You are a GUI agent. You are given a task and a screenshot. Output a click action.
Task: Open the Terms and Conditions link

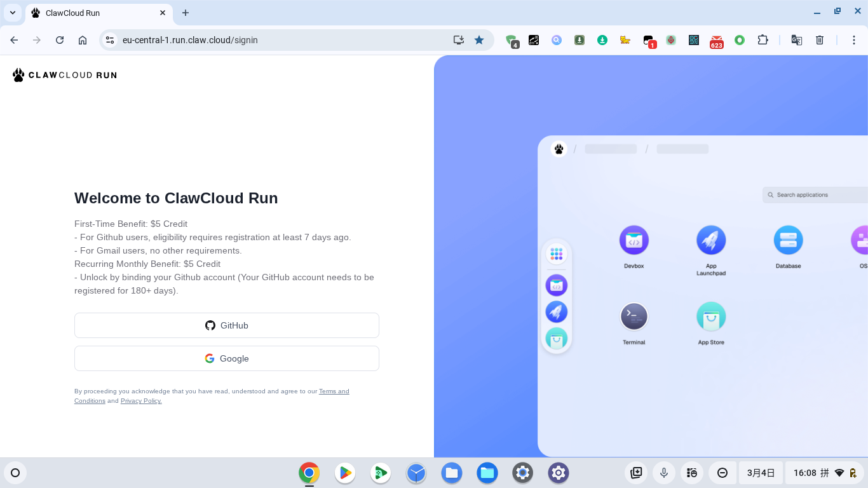tap(334, 391)
